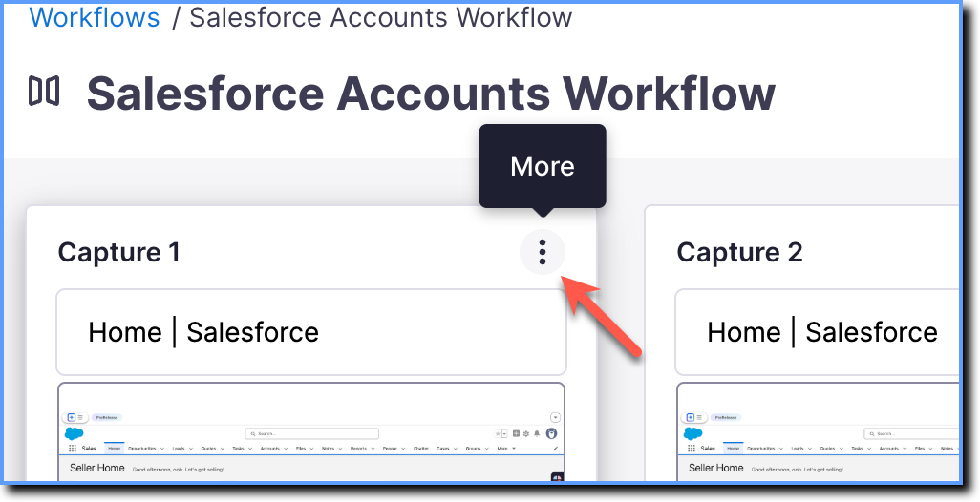The image size is (980, 502).
Task: Click the 'Home | Salesforce' title field in Capture 1
Action: (311, 332)
